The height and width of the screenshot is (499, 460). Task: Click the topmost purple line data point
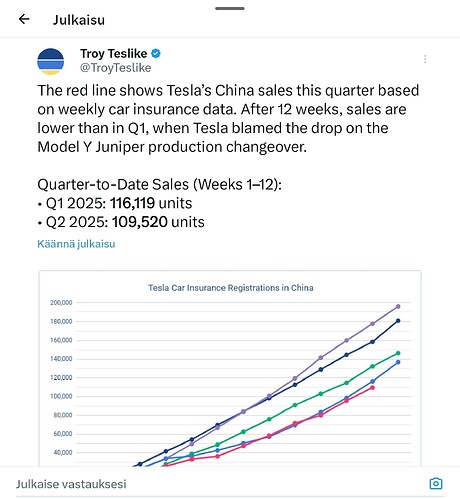[398, 306]
